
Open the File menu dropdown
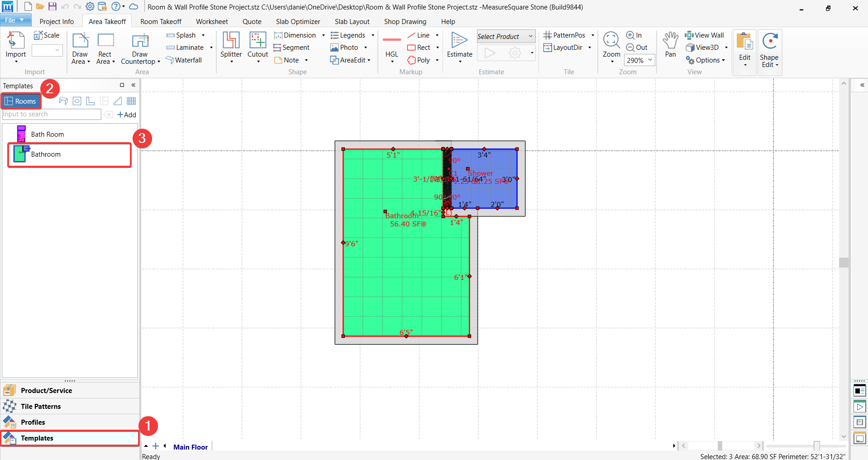point(15,20)
